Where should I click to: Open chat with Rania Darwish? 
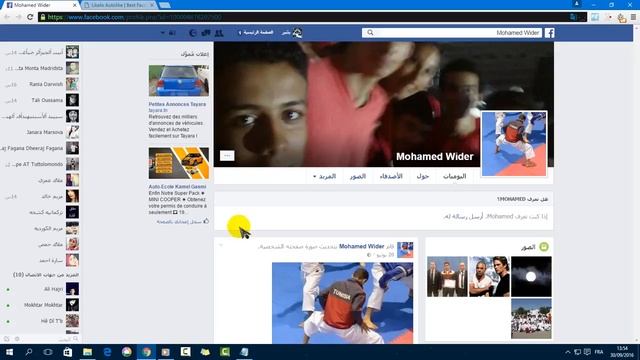pos(40,84)
